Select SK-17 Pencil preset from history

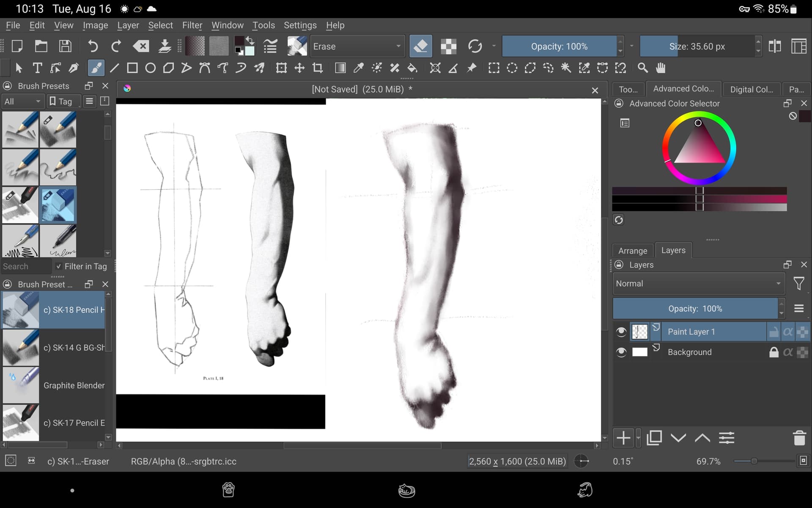54,422
